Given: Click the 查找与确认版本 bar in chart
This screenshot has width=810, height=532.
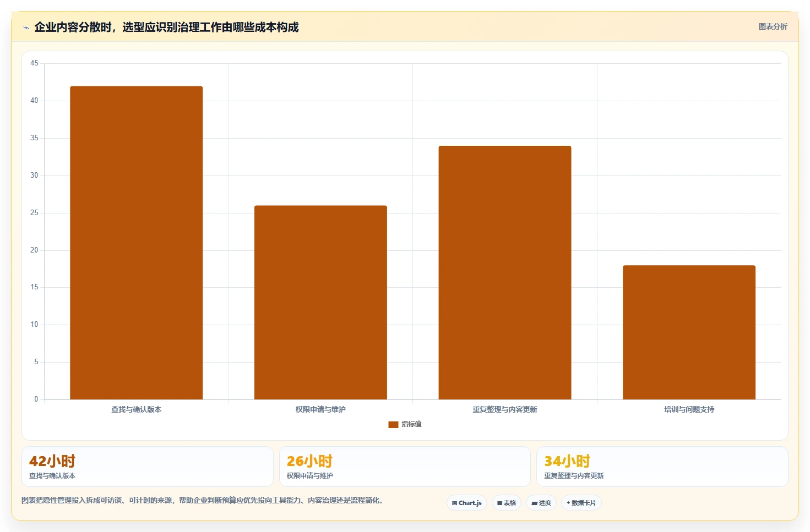Looking at the screenshot, I should tap(136, 243).
